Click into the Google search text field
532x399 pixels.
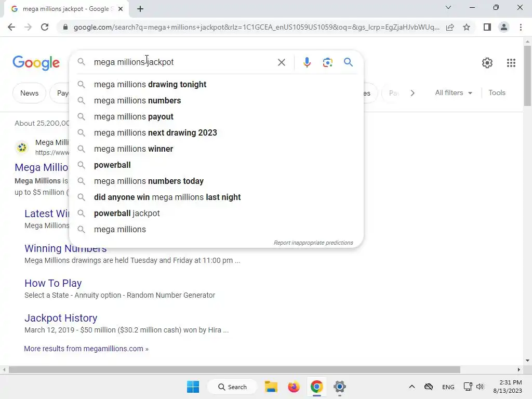click(183, 62)
